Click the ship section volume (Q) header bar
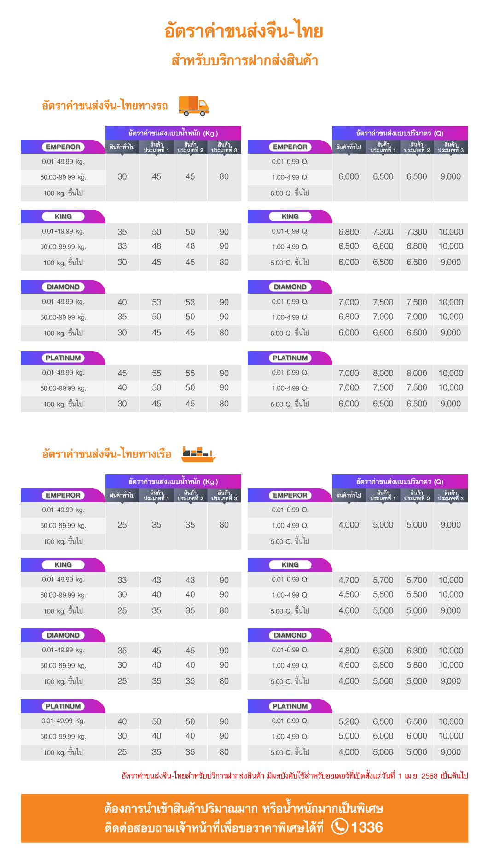Screen dimensions: 488x868 point(400,481)
